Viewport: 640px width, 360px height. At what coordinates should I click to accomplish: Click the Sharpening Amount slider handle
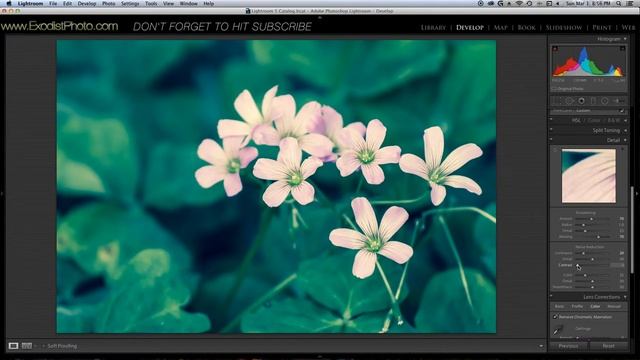coord(591,219)
